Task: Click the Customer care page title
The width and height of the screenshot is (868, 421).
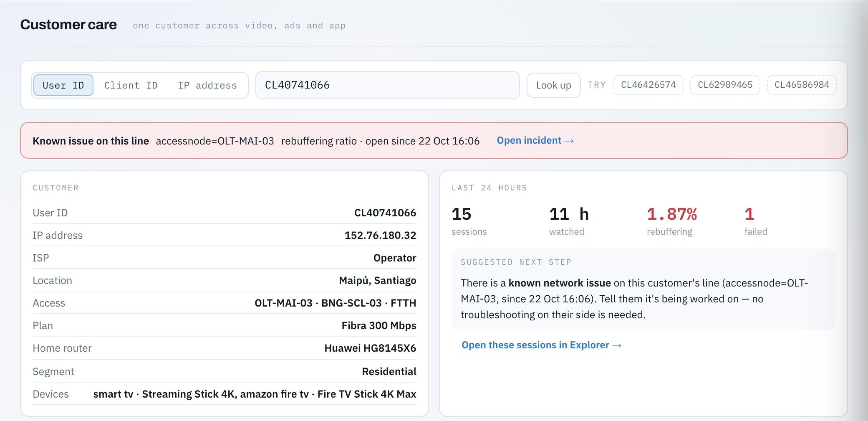Action: 68,25
